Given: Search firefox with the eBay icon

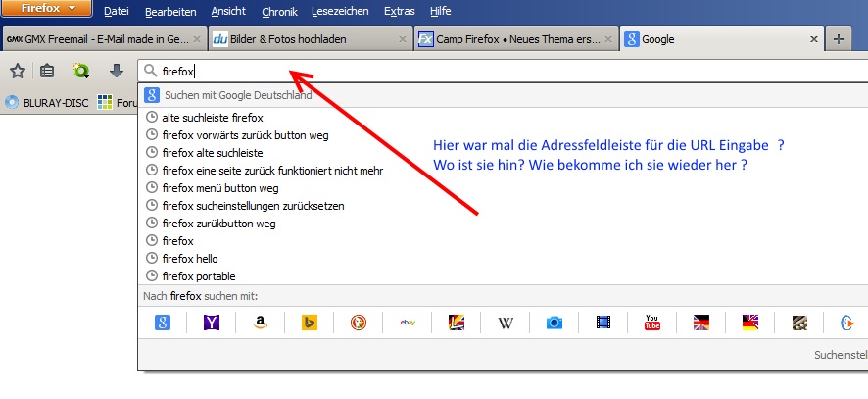Looking at the screenshot, I should [408, 323].
